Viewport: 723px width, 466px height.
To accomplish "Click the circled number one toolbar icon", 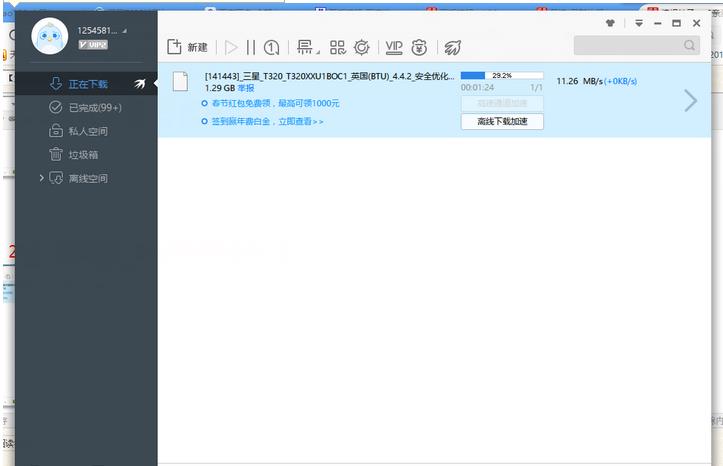I will (271, 47).
